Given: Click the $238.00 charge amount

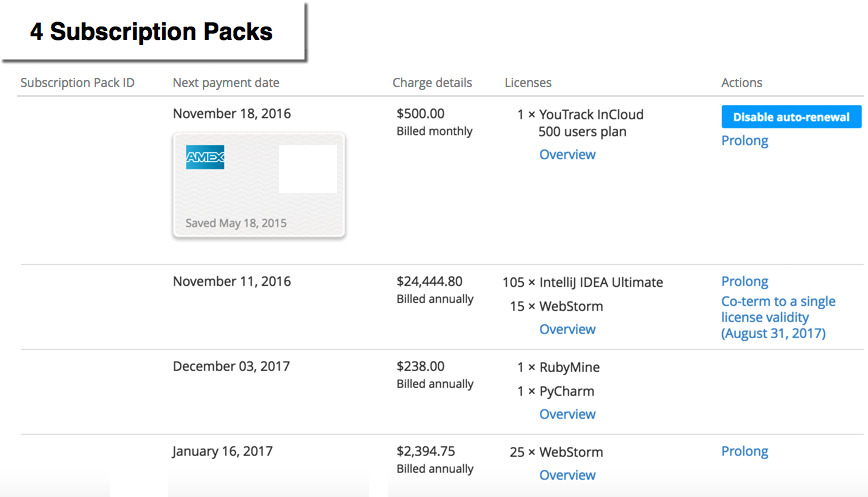Looking at the screenshot, I should (x=420, y=366).
